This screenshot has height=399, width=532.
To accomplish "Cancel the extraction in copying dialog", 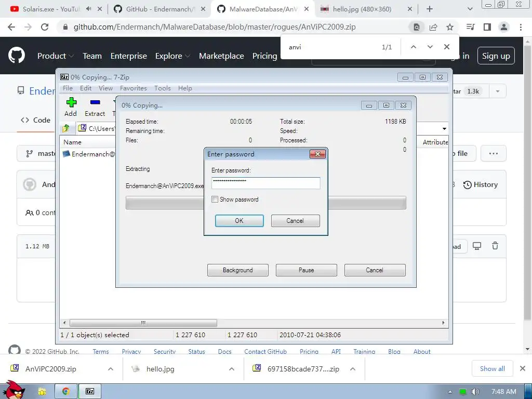I will tap(375, 270).
